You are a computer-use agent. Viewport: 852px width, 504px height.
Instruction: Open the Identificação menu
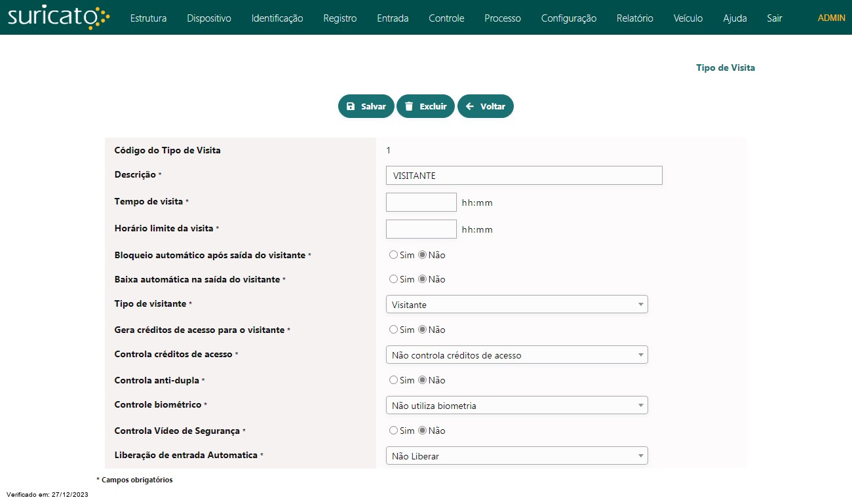point(277,18)
